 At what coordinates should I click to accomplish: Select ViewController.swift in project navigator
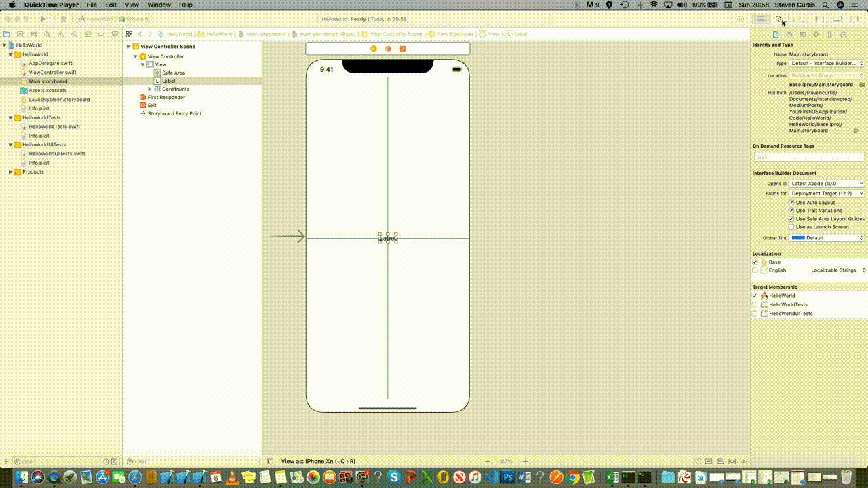click(52, 73)
